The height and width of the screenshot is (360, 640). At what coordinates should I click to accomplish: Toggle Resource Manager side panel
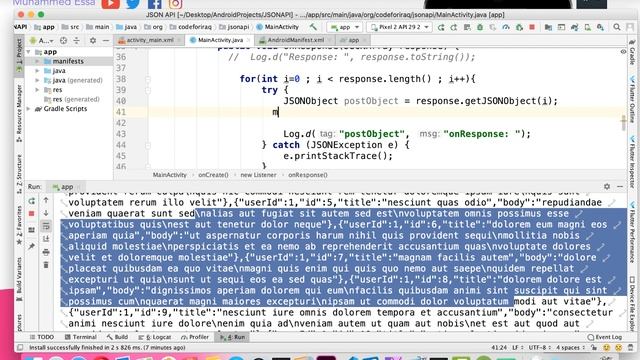(19, 113)
